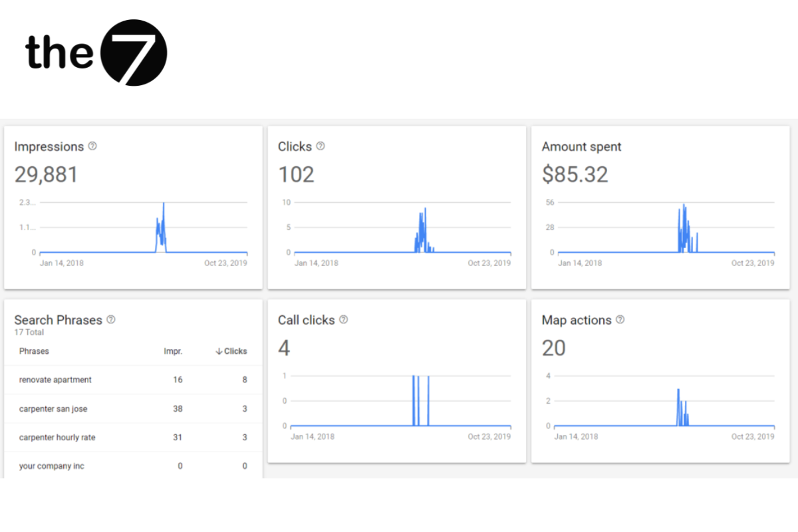Click the $85.32 amount spent total

[x=575, y=174]
